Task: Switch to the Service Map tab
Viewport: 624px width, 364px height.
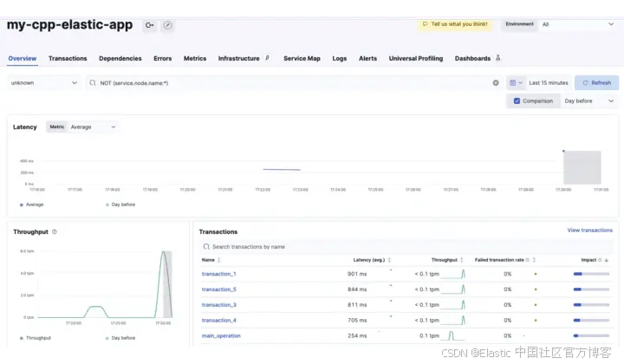Action: point(302,58)
